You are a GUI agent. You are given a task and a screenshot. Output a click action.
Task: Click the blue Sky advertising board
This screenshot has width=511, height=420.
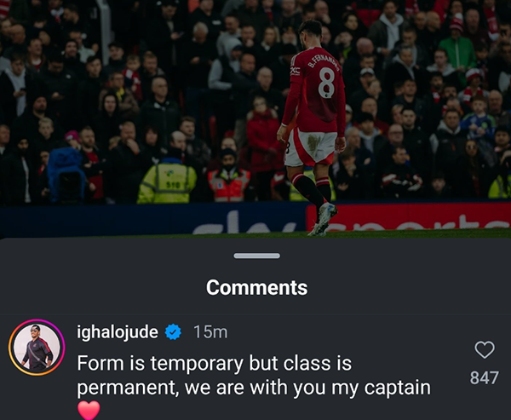click(153, 220)
